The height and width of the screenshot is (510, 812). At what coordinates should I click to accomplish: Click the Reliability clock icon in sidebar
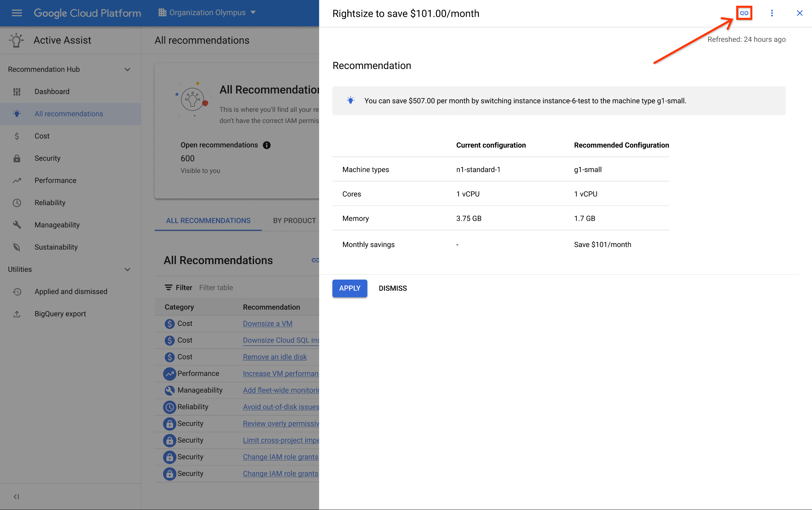point(17,202)
